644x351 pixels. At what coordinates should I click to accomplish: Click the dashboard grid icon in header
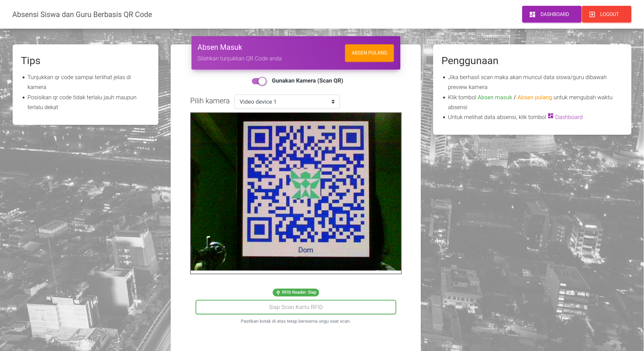click(x=532, y=14)
